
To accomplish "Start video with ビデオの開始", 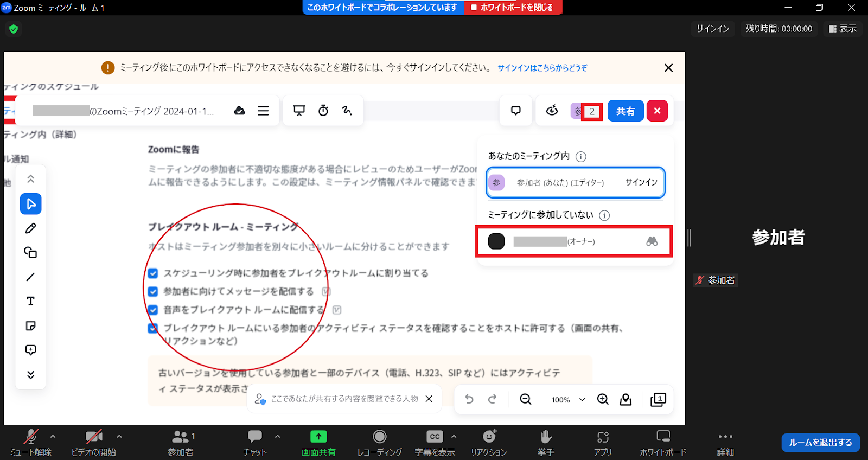I will pos(94,442).
